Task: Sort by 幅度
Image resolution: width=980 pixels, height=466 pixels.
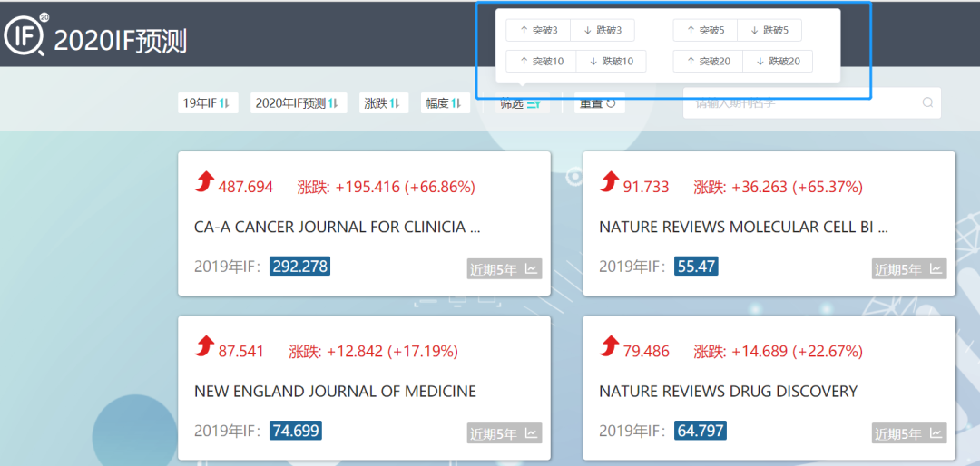Action: tap(445, 103)
